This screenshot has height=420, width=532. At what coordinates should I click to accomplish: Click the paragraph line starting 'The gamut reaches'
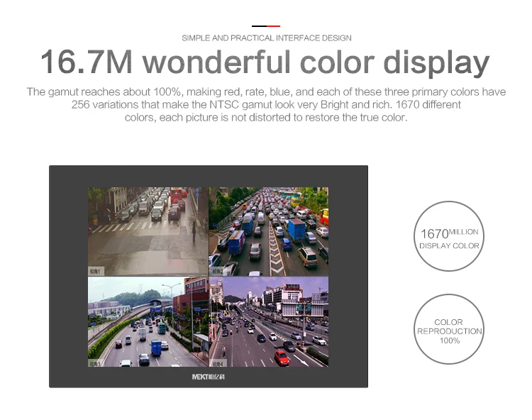pyautogui.click(x=266, y=92)
